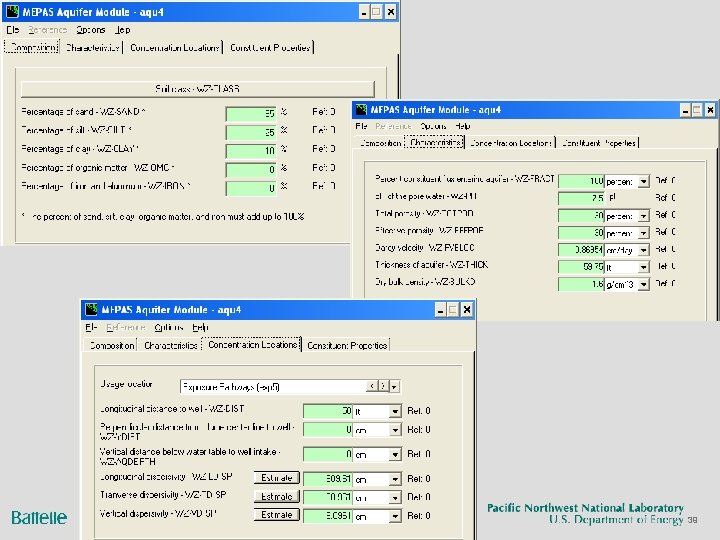Screen dimensions: 720x540
Task: Select Characteristics tab in right window
Action: [434, 143]
